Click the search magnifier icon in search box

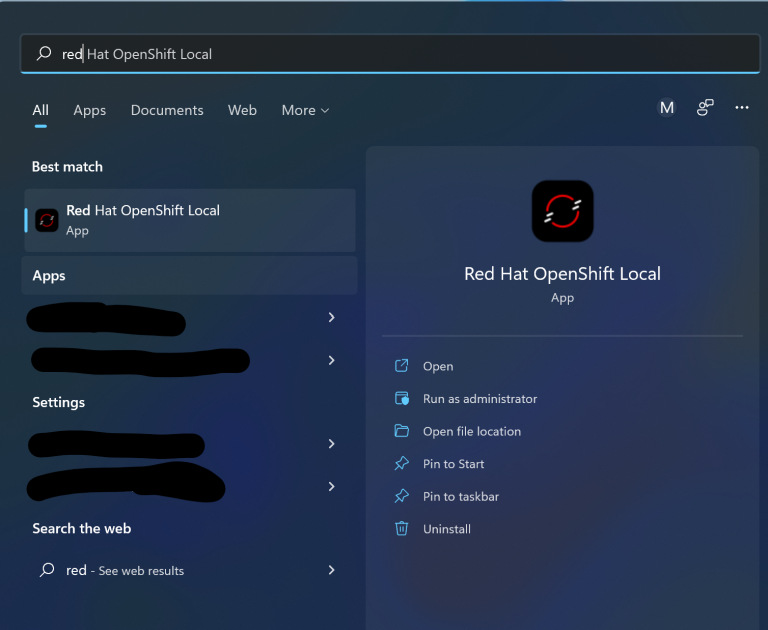[45, 54]
